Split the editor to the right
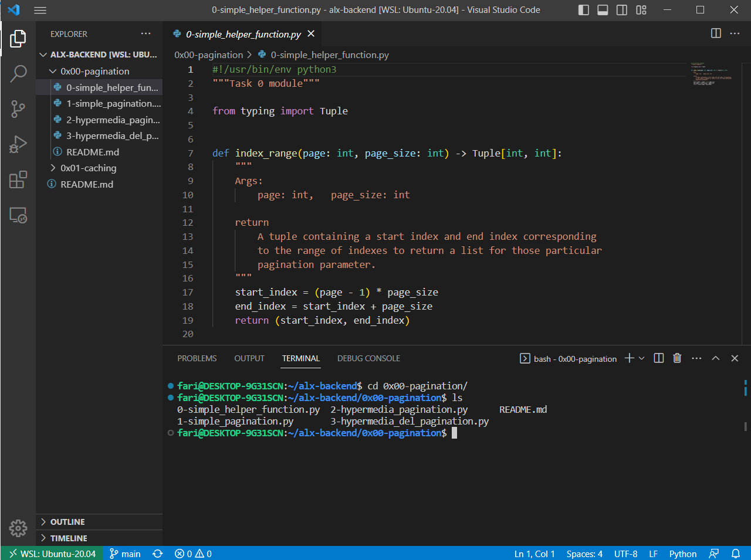The height and width of the screenshot is (560, 751). point(716,33)
